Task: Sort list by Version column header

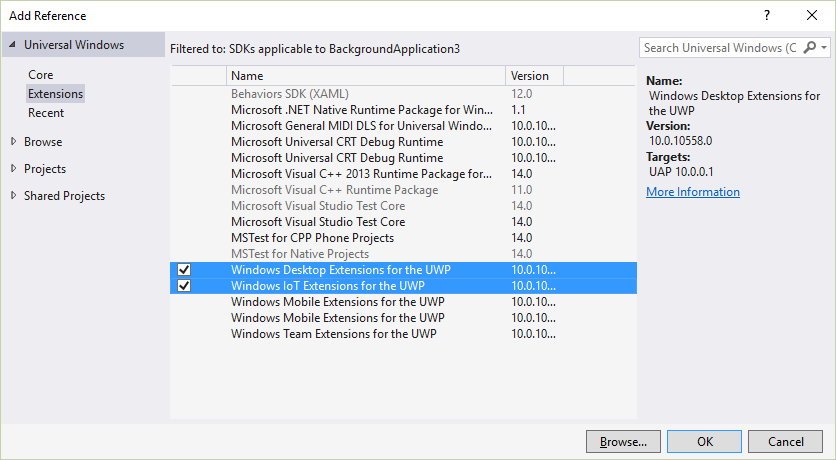Action: pos(534,76)
